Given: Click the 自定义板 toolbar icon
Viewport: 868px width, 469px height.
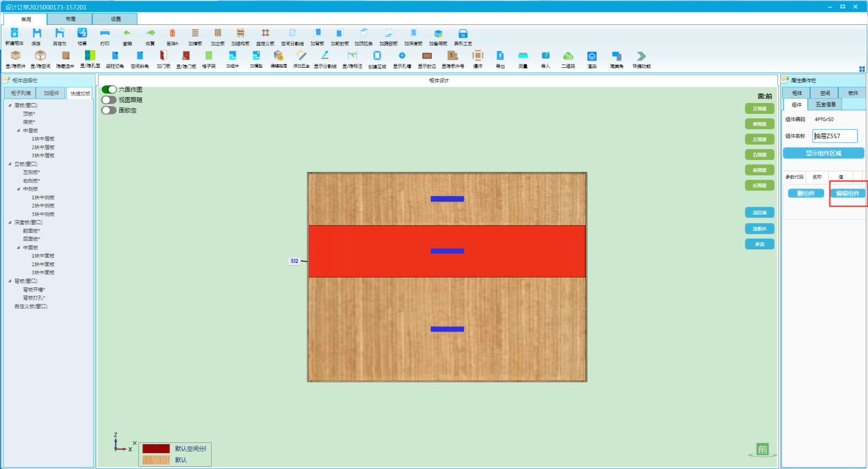Looking at the screenshot, I should click(x=265, y=34).
